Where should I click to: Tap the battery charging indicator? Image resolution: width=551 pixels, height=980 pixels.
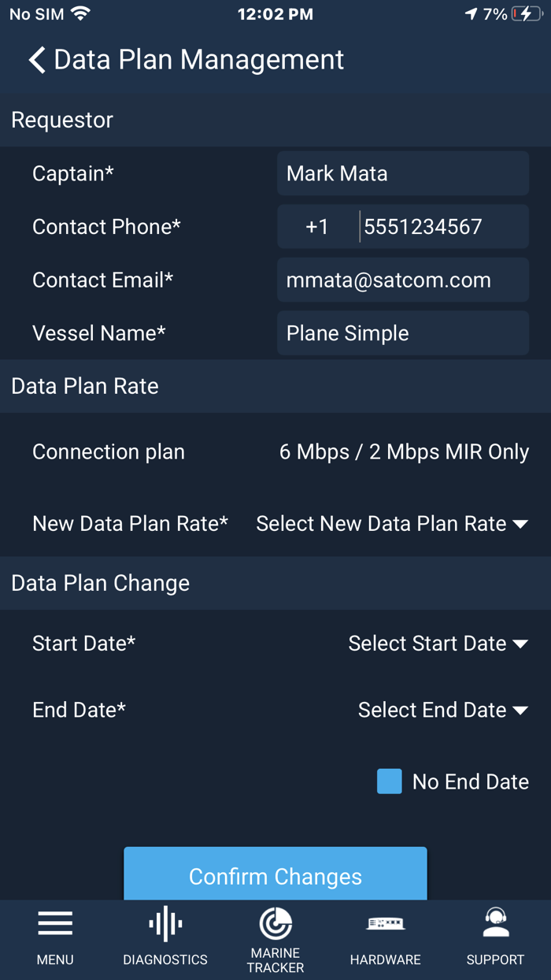point(524,13)
